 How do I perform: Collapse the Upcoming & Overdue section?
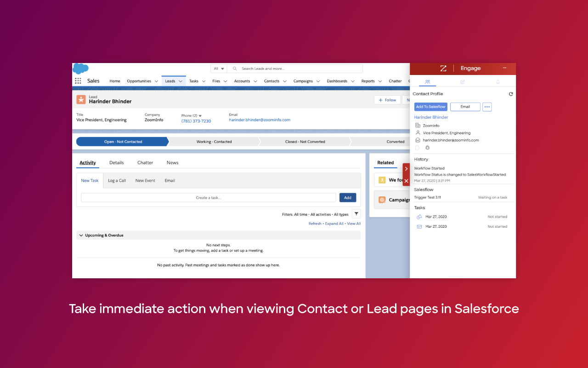[x=81, y=235]
